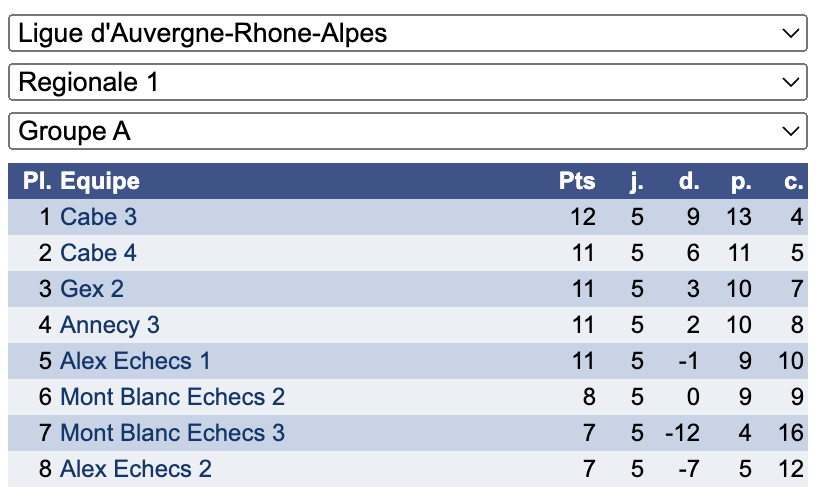Click the c. column header
The width and height of the screenshot is (824, 498).
click(x=794, y=182)
